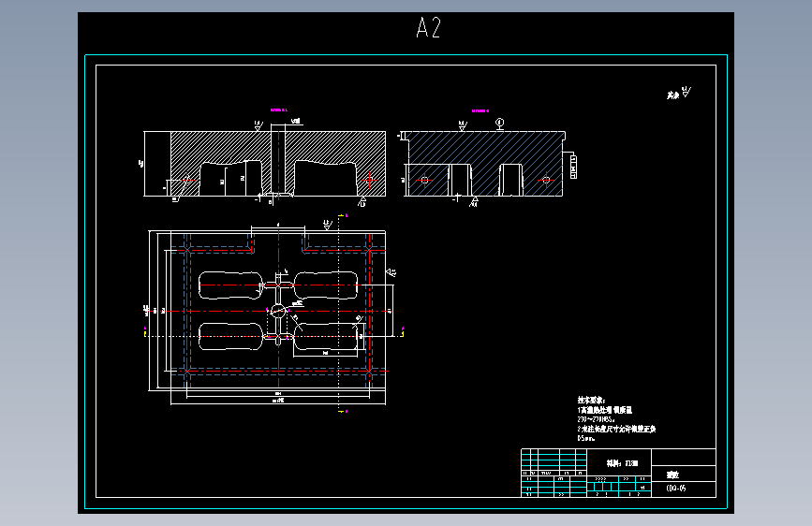Select the 技术要求 technical requirements heading
812x526 pixels.
(591, 400)
